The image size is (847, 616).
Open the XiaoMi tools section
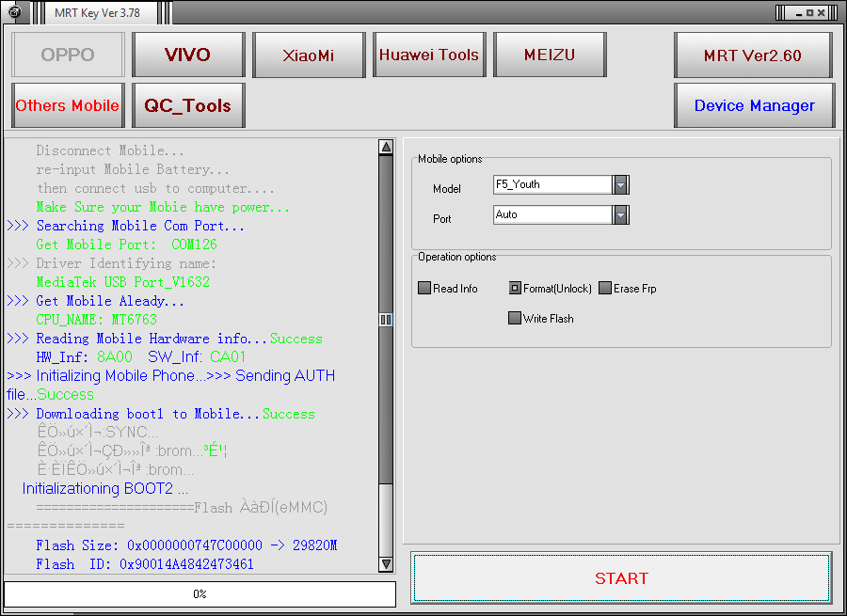tap(309, 55)
